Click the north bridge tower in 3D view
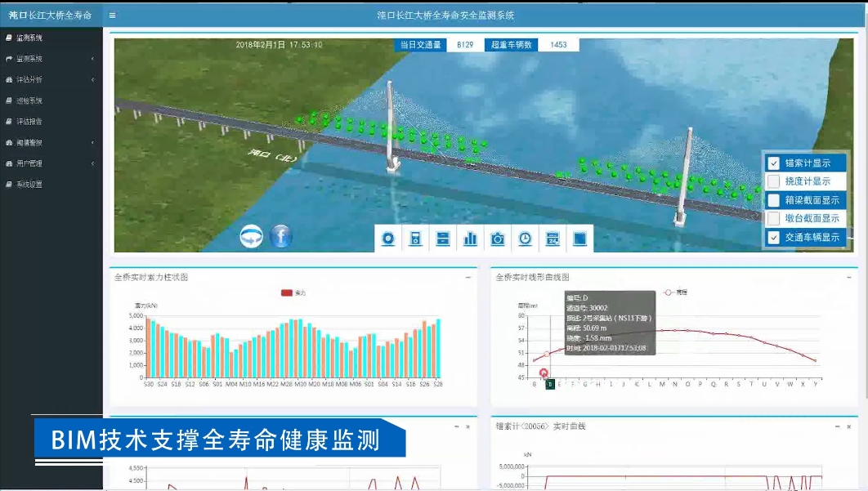The image size is (868, 491). [x=391, y=126]
